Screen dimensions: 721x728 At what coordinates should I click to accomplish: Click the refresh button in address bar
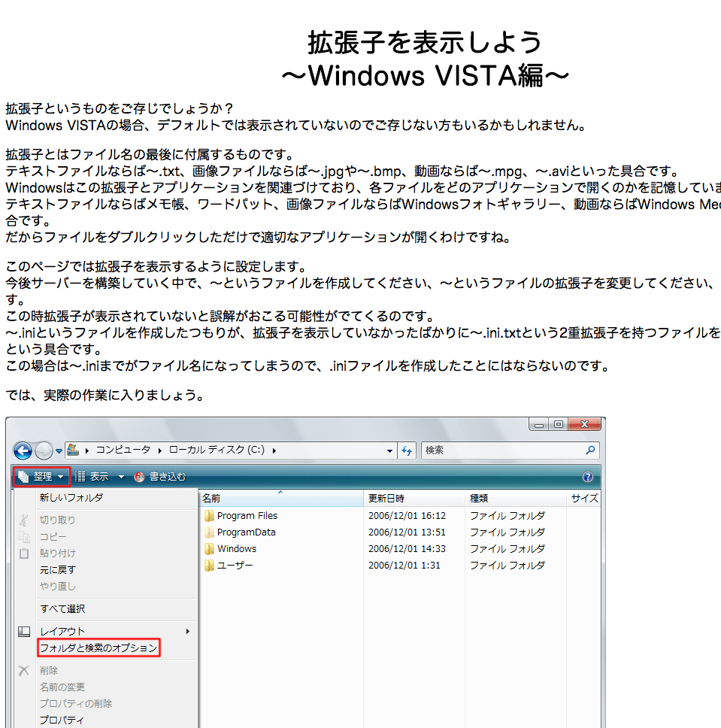tap(407, 450)
